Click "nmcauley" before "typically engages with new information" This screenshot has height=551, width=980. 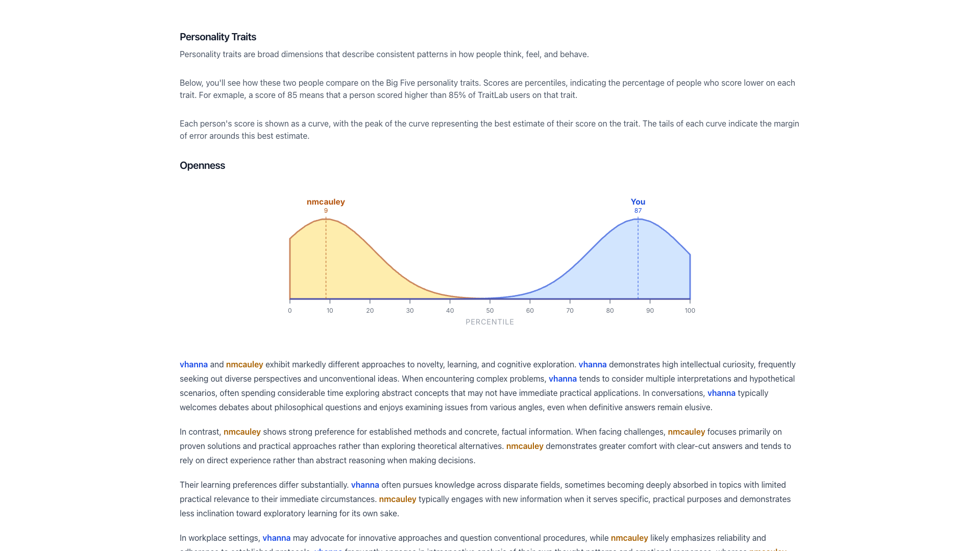(x=398, y=499)
